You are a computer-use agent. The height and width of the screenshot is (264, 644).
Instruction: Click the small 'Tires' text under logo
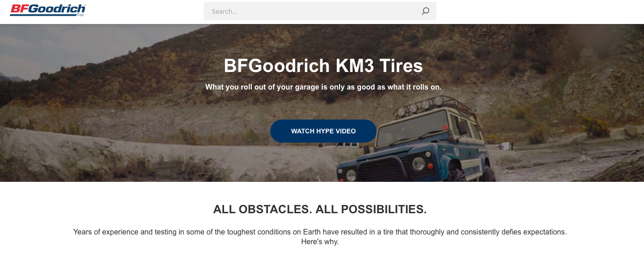pyautogui.click(x=80, y=15)
